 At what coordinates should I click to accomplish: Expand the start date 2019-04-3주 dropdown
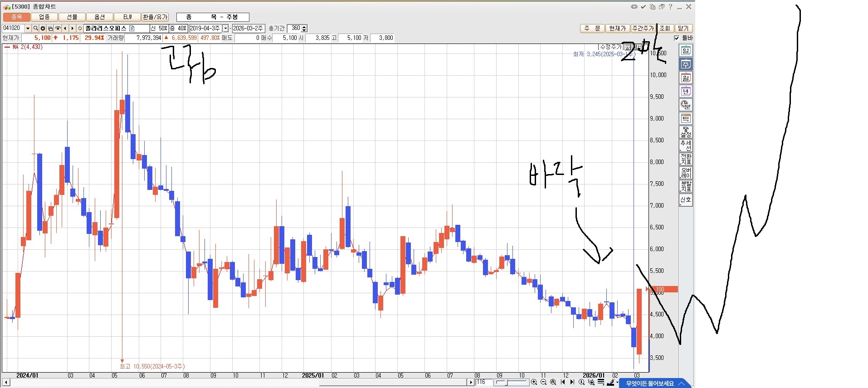[225, 29]
